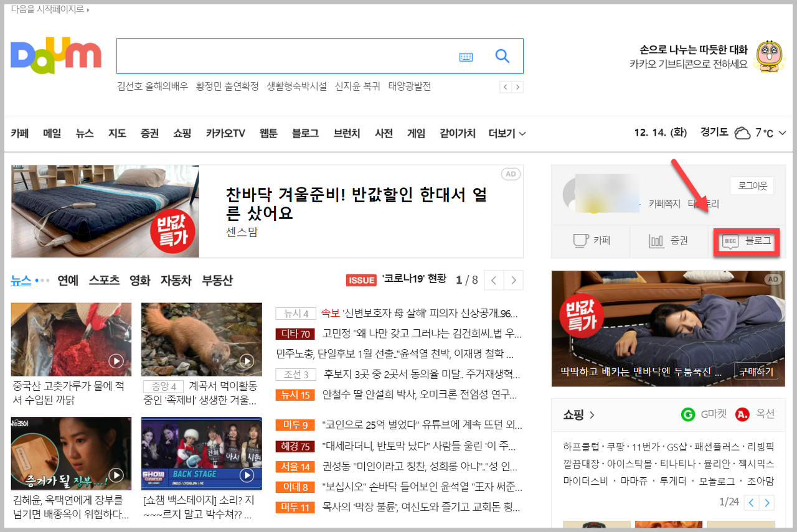The width and height of the screenshot is (797, 532).
Task: Open 속보 '신변보호자 母 살해' headline
Action: [419, 314]
